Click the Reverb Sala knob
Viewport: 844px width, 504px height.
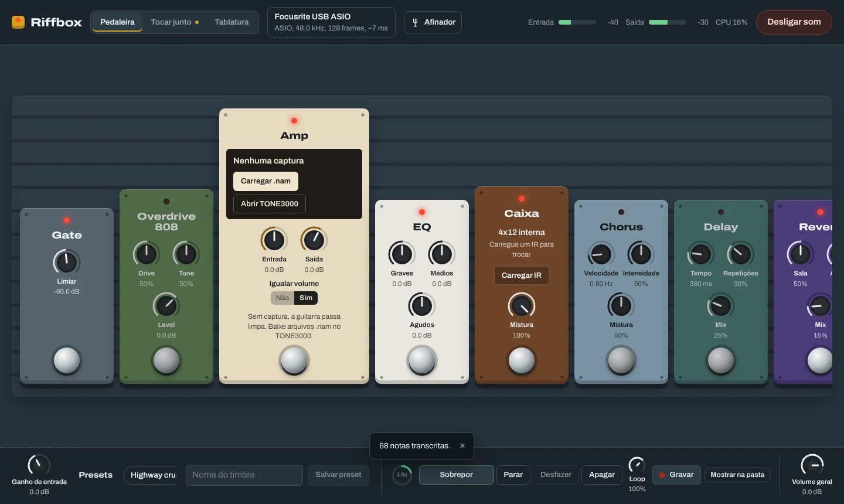[x=801, y=253]
